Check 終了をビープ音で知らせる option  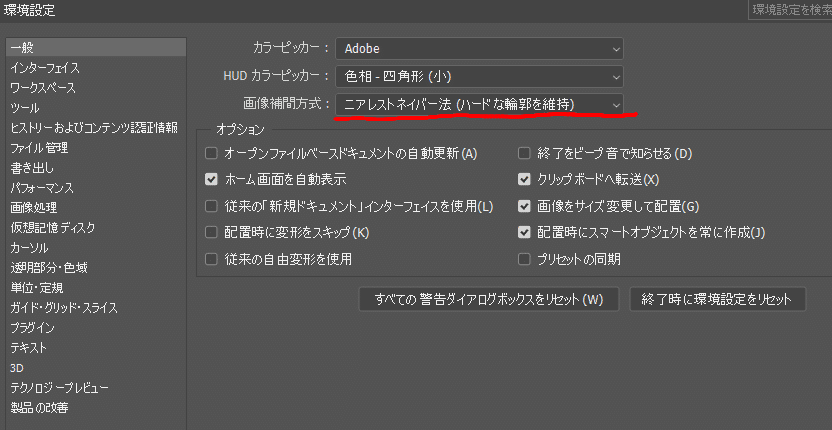tap(524, 153)
